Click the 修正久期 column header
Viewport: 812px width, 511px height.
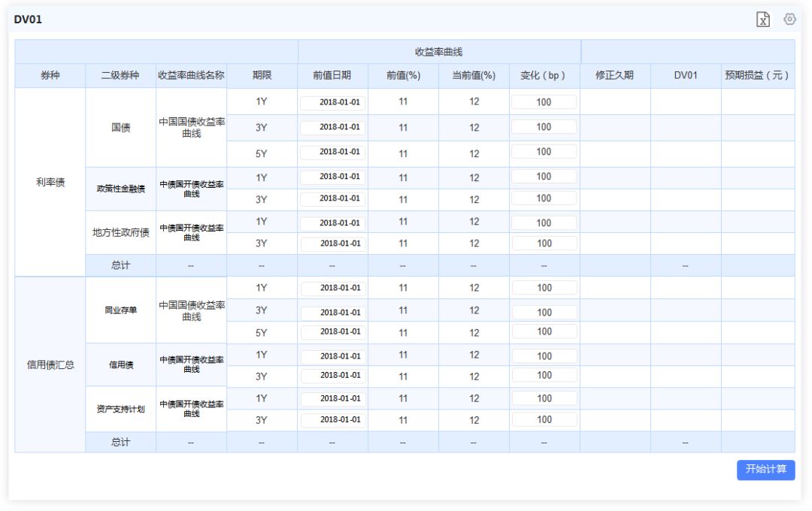point(615,76)
